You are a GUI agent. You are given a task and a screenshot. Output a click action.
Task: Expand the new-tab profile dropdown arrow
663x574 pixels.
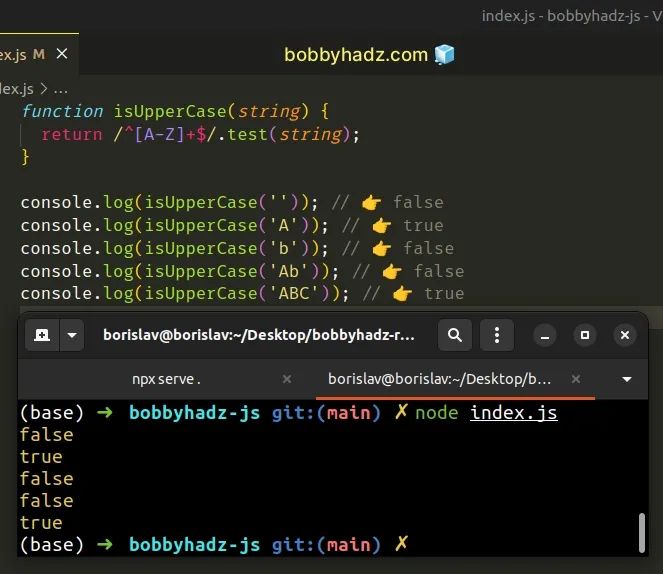[x=72, y=335]
